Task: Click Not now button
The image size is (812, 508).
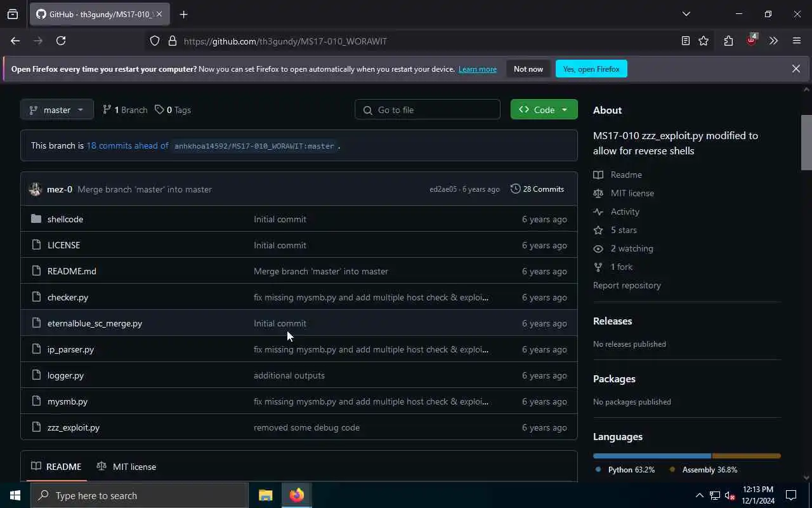Action: [528, 69]
